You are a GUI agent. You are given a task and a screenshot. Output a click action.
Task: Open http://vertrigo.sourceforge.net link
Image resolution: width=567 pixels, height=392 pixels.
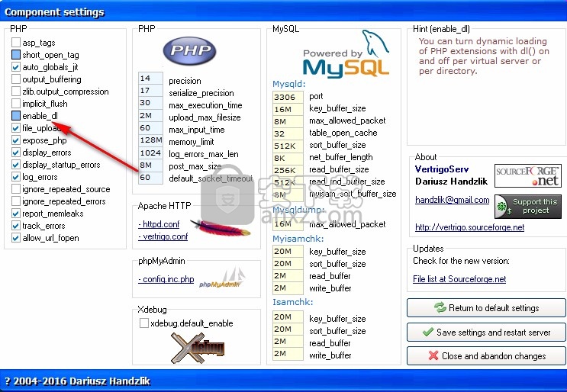(x=470, y=227)
